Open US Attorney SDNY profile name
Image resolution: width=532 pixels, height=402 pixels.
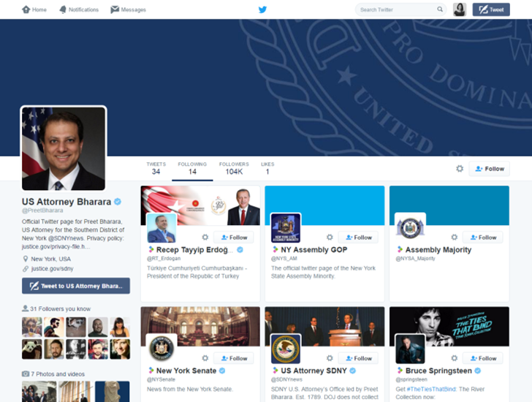tap(313, 371)
